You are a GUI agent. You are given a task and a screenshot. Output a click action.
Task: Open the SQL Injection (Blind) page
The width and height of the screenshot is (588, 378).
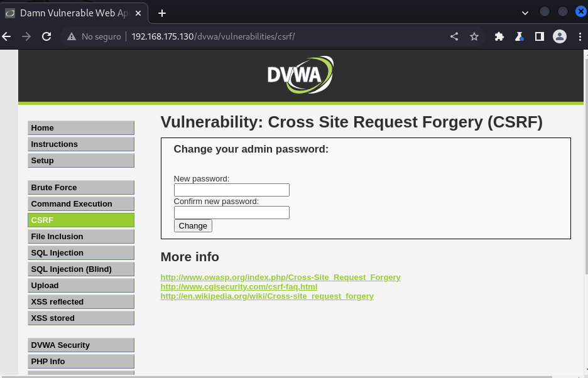(x=81, y=269)
